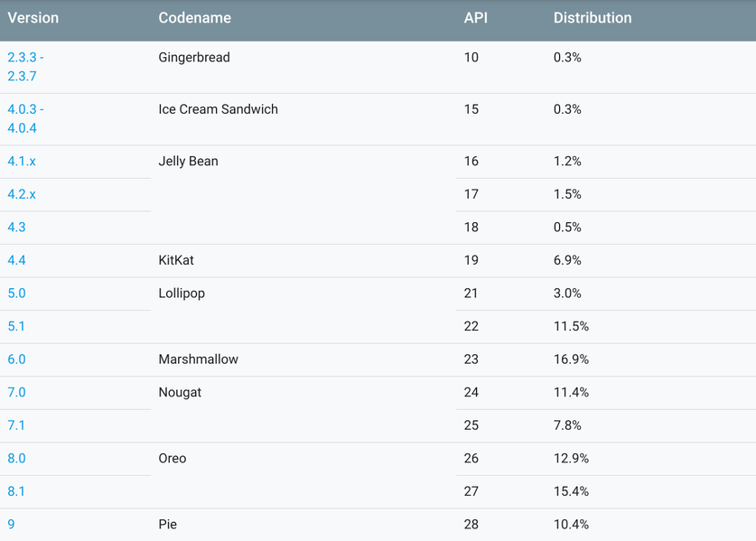The height and width of the screenshot is (541, 756).
Task: Click the 16.9% distribution value
Action: (x=571, y=359)
